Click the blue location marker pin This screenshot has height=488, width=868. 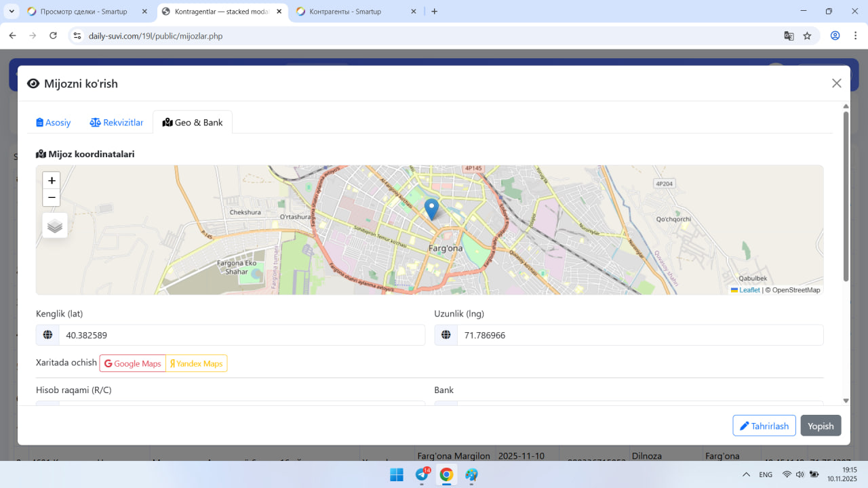(x=431, y=208)
